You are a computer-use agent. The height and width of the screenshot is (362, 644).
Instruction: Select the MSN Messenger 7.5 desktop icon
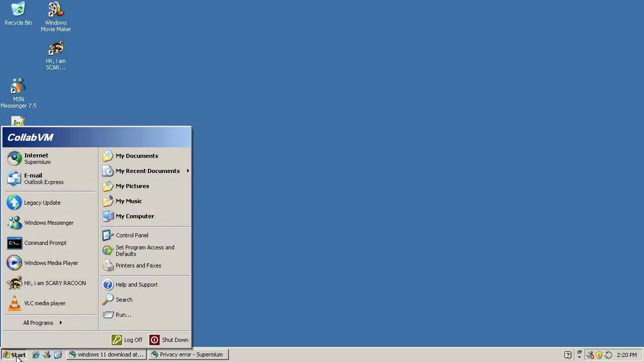tap(18, 93)
